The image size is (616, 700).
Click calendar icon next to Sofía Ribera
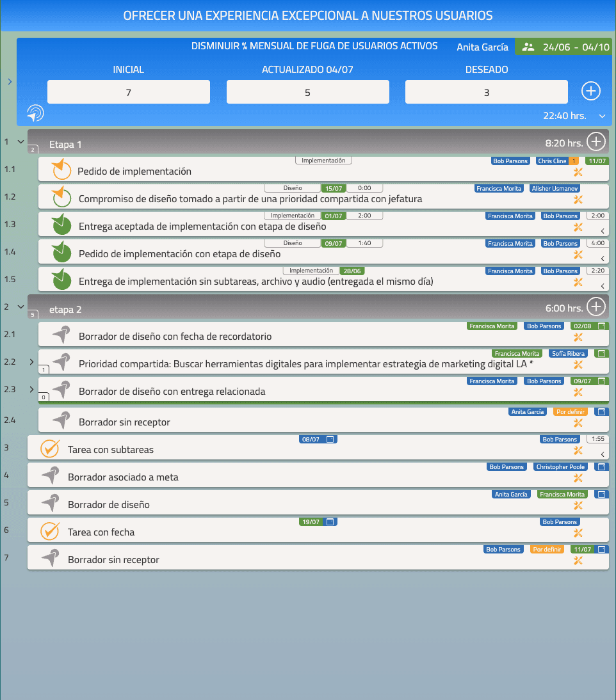602,354
